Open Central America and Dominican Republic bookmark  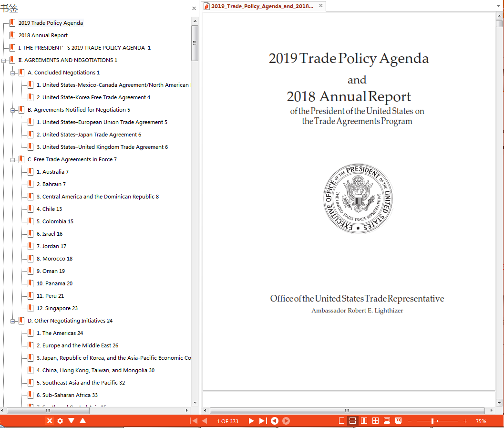tap(98, 197)
